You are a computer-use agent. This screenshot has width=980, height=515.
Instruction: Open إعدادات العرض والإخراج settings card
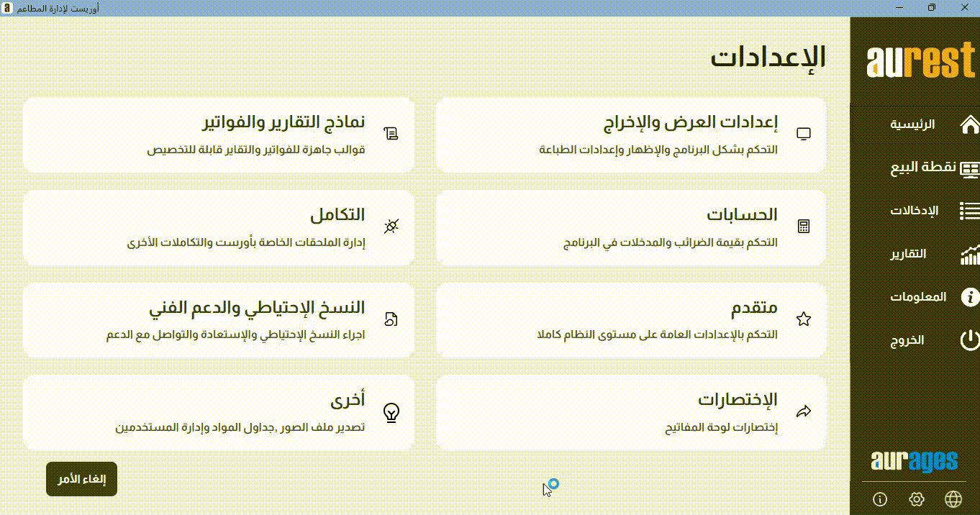pos(631,135)
